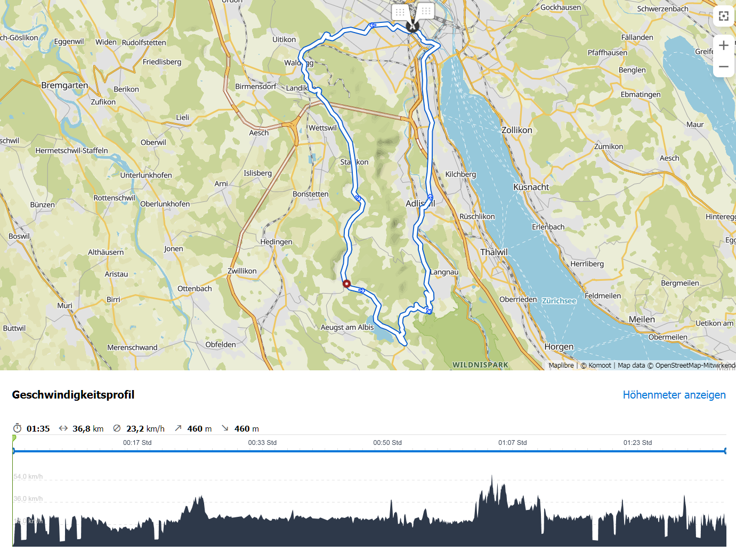Click the 00:50 Std mark on timeline
Screen dimensions: 736x560
click(387, 443)
